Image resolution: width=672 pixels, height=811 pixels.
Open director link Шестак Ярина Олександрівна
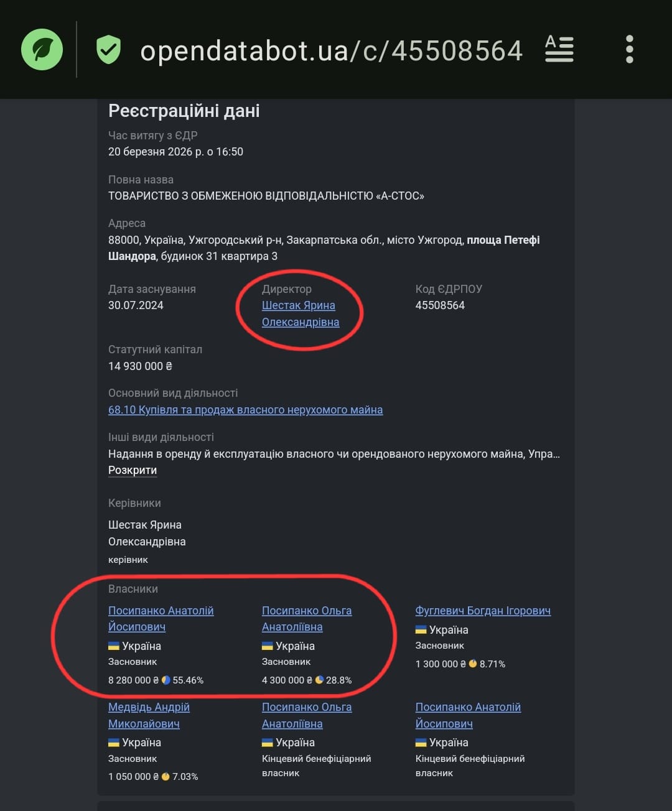(299, 313)
